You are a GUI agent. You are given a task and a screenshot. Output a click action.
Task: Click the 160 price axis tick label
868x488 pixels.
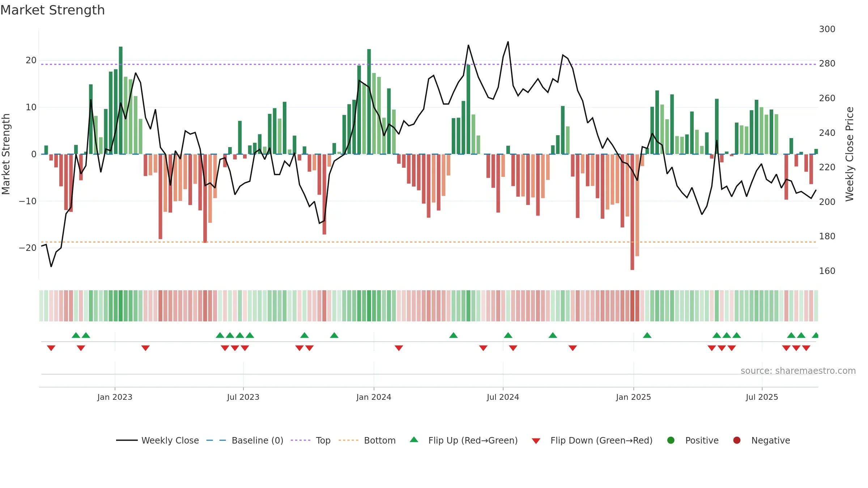point(827,271)
